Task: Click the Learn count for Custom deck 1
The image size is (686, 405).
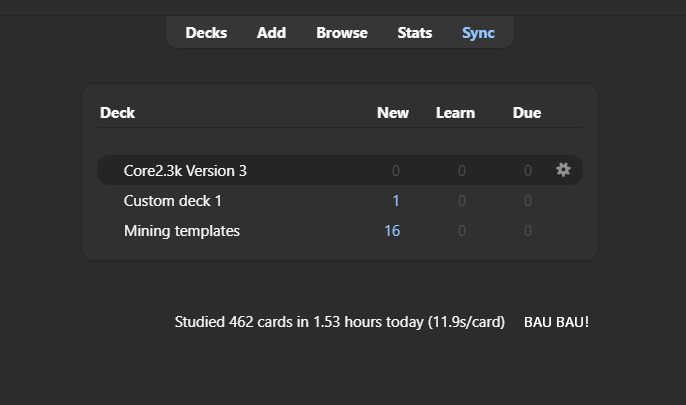Action: click(x=461, y=201)
